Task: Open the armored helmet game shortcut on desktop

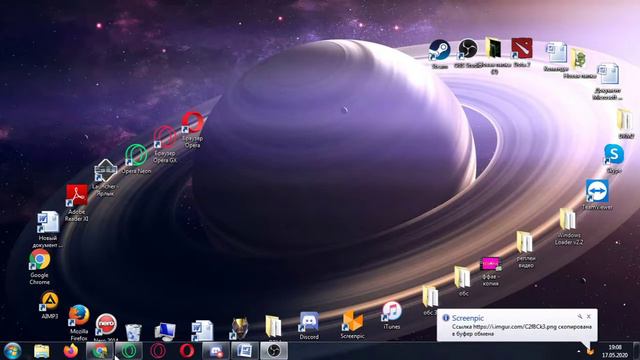Action: [240, 329]
